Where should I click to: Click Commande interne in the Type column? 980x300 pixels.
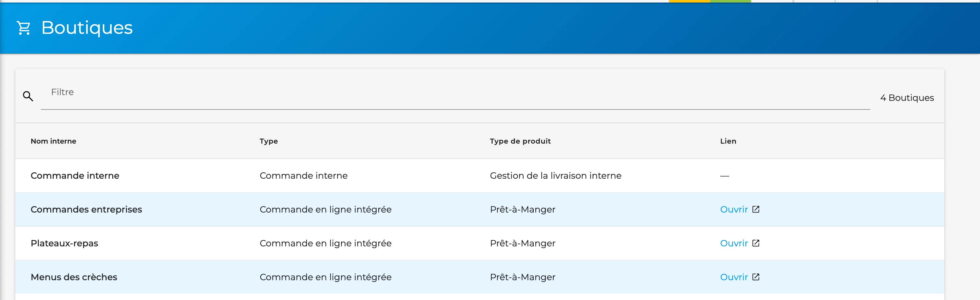[x=304, y=176]
